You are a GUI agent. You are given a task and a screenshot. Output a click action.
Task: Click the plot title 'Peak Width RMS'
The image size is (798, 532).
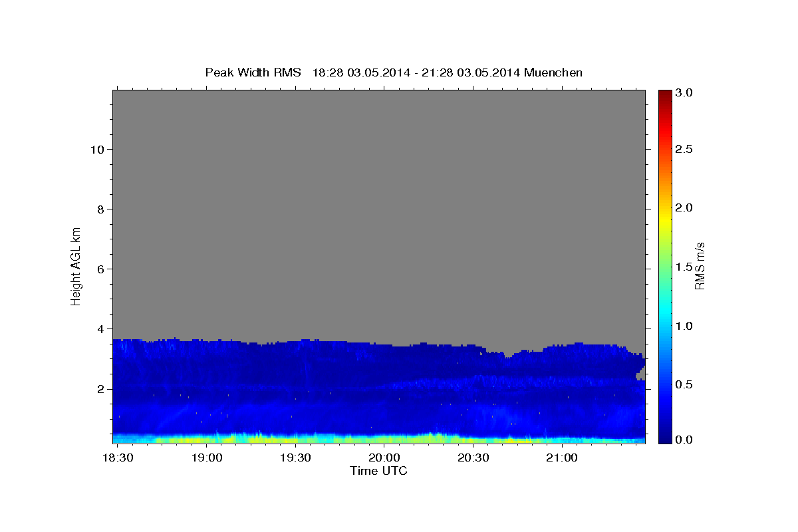coord(253,72)
